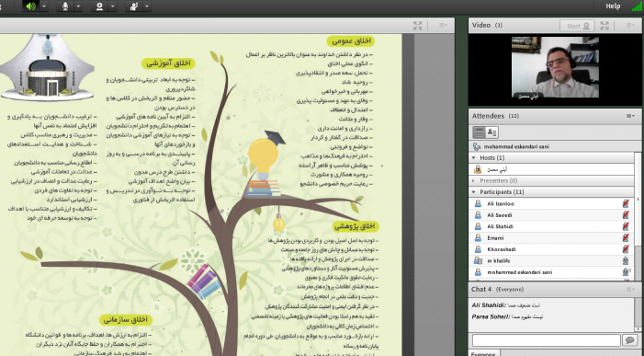Select the host row under the Hosts (1) group
The width and height of the screenshot is (644, 356).
point(551,169)
